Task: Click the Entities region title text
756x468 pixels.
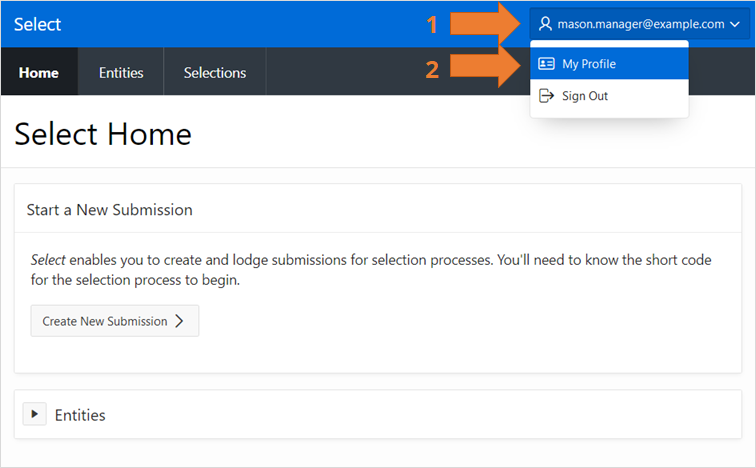Action: point(80,415)
